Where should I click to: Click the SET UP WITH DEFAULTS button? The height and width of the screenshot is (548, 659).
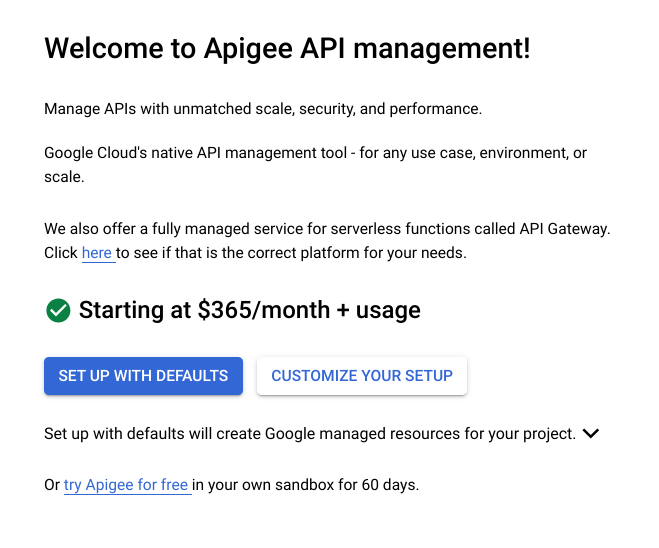click(x=143, y=376)
